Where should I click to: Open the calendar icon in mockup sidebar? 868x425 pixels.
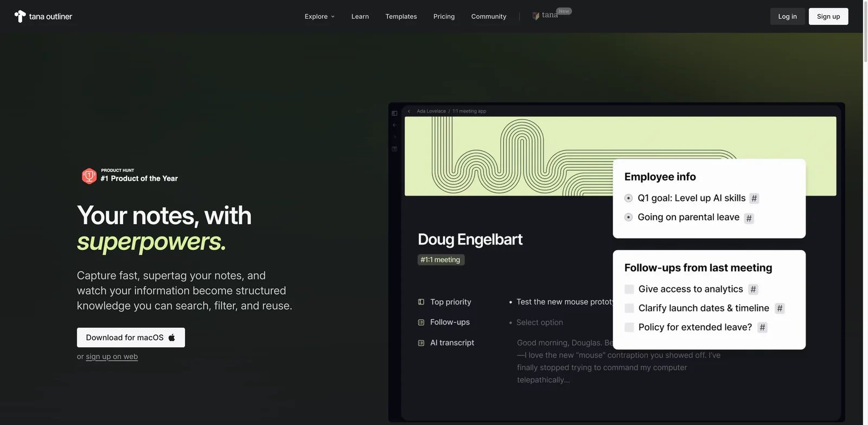click(x=394, y=149)
